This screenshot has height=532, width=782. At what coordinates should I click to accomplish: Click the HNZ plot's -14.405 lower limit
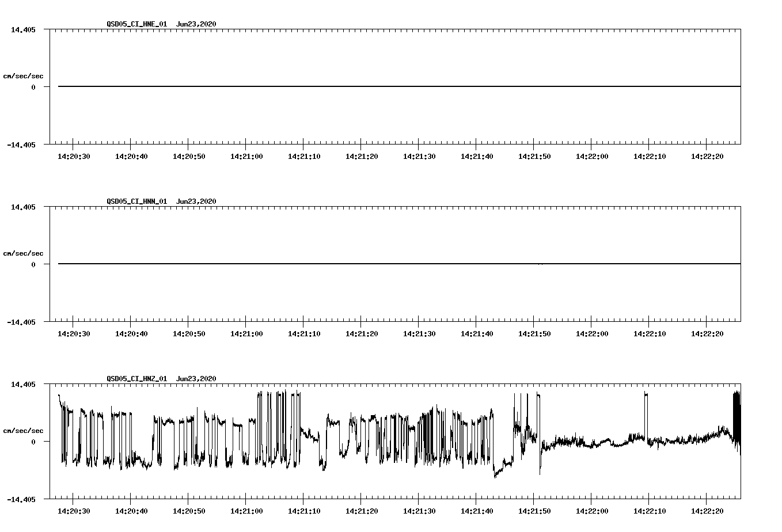point(21,500)
